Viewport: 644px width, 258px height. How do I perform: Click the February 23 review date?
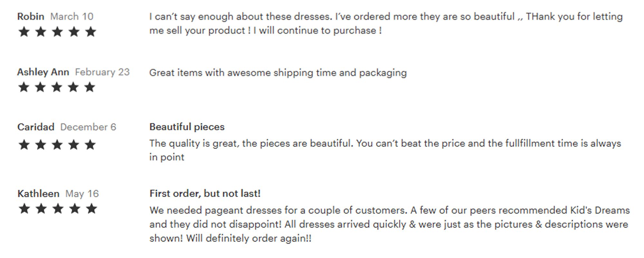coord(102,72)
